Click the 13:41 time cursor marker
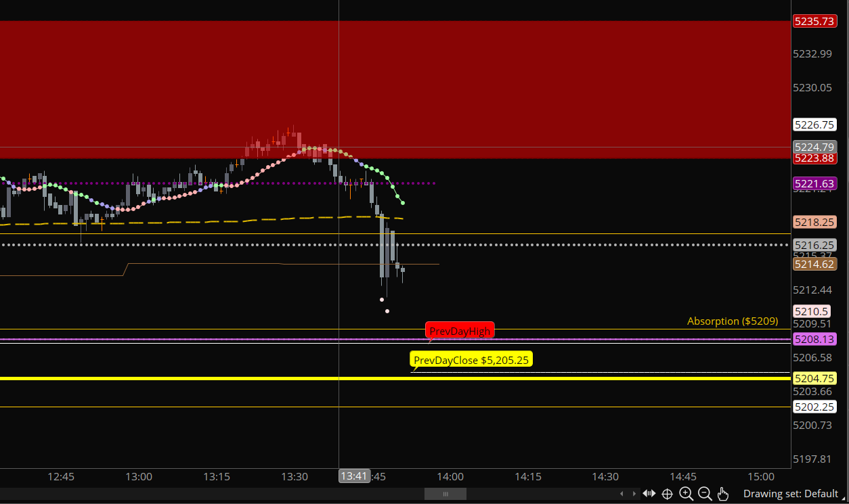The image size is (849, 504). 354,476
